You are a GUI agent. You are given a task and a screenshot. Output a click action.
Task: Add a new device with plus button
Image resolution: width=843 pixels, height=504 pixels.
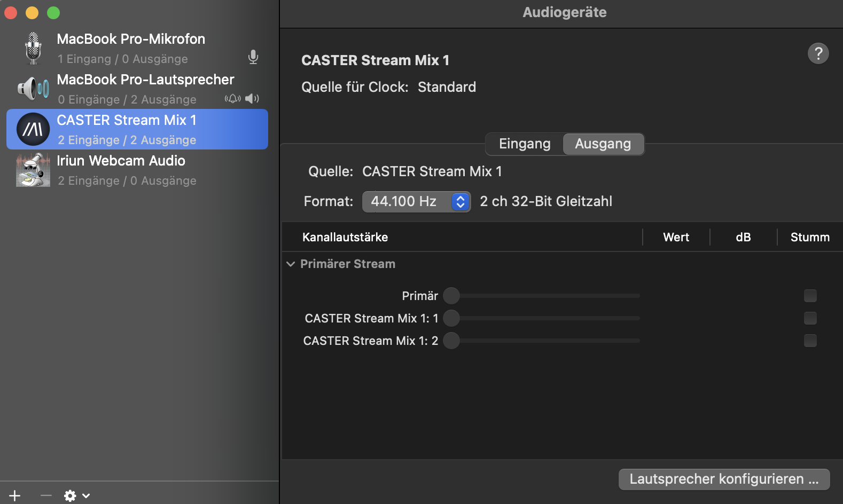coord(15,495)
